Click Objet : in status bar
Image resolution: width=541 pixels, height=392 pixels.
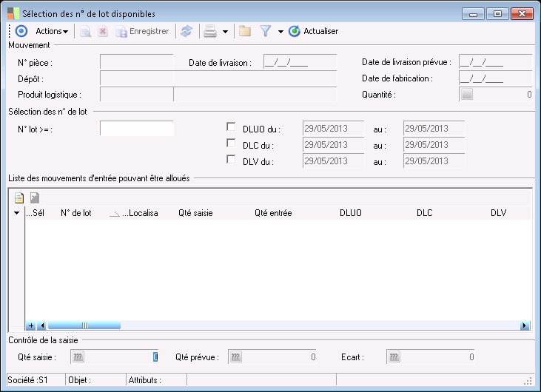coord(79,380)
